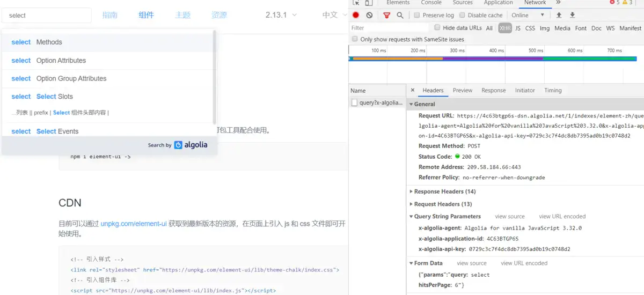Filter requests by CSS
Screen dimensions: 644x295
pyautogui.click(x=530, y=28)
